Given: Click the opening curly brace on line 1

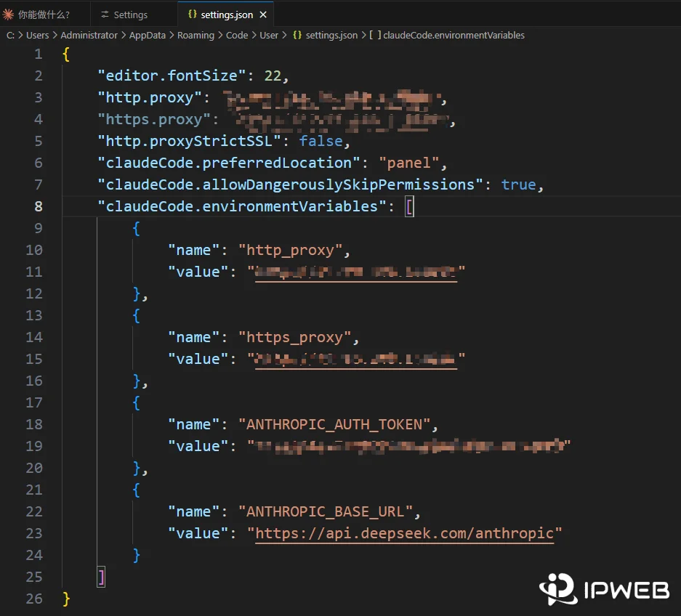Looking at the screenshot, I should pyautogui.click(x=66, y=54).
